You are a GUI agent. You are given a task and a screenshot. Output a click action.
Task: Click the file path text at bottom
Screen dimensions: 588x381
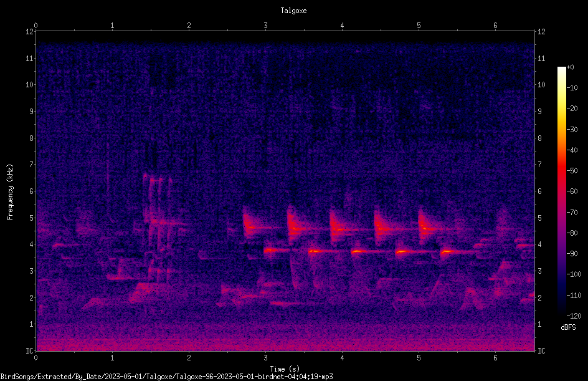[166, 377]
